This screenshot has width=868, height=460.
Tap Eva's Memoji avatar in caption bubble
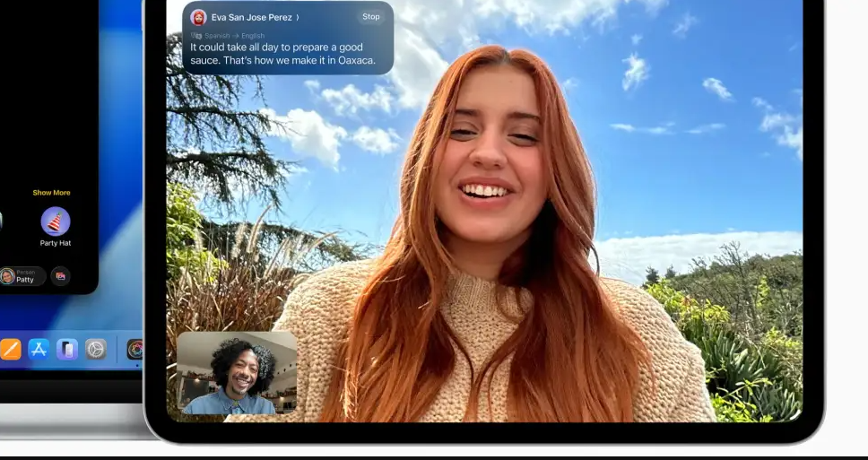pos(198,17)
